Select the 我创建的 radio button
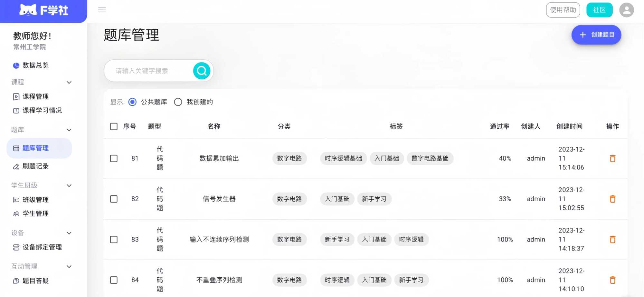This screenshot has width=644, height=297. click(x=178, y=102)
